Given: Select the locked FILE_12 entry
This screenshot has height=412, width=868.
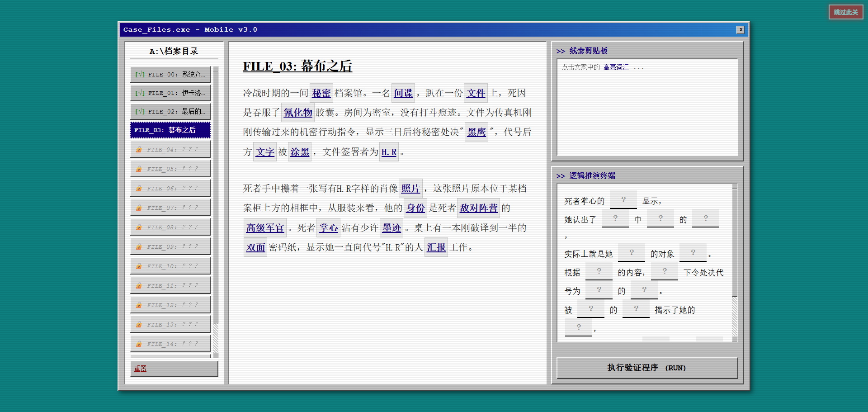Looking at the screenshot, I should pos(170,305).
